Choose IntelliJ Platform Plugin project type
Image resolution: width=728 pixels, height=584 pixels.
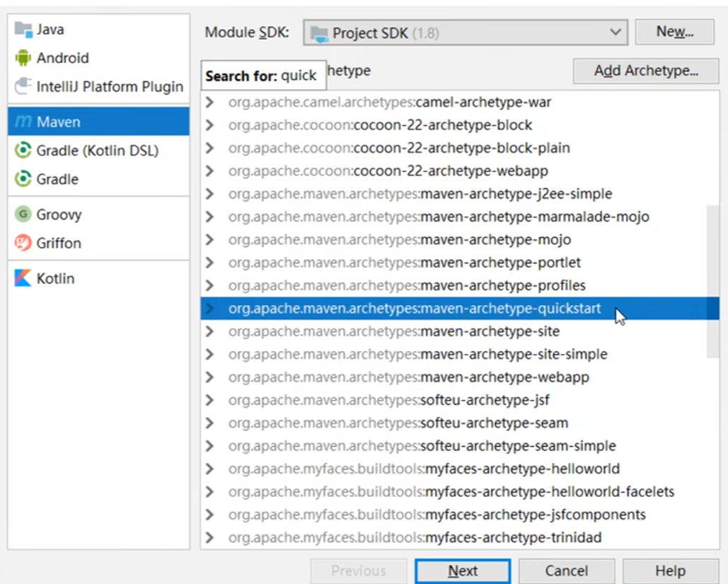[x=98, y=86]
